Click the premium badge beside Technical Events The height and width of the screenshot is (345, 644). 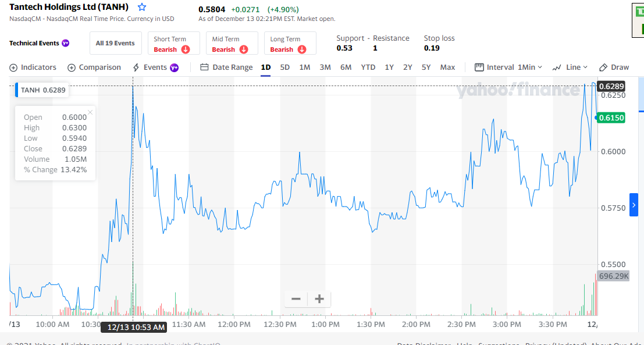[65, 43]
